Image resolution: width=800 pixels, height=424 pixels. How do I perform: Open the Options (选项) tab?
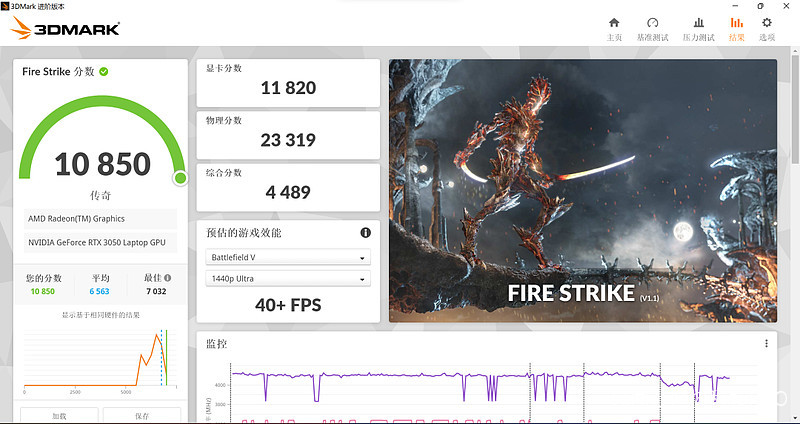[x=767, y=30]
